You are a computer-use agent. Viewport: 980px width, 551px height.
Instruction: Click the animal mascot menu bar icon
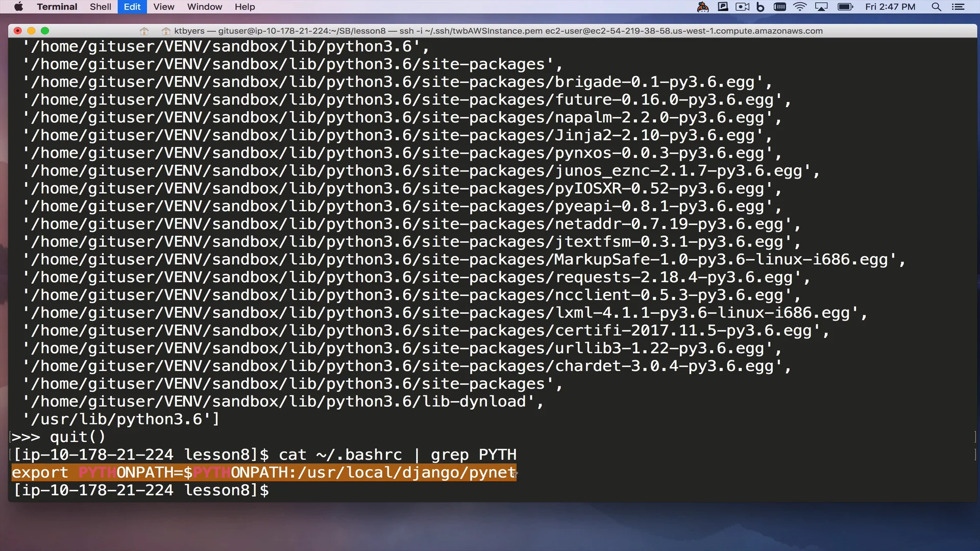coord(703,7)
